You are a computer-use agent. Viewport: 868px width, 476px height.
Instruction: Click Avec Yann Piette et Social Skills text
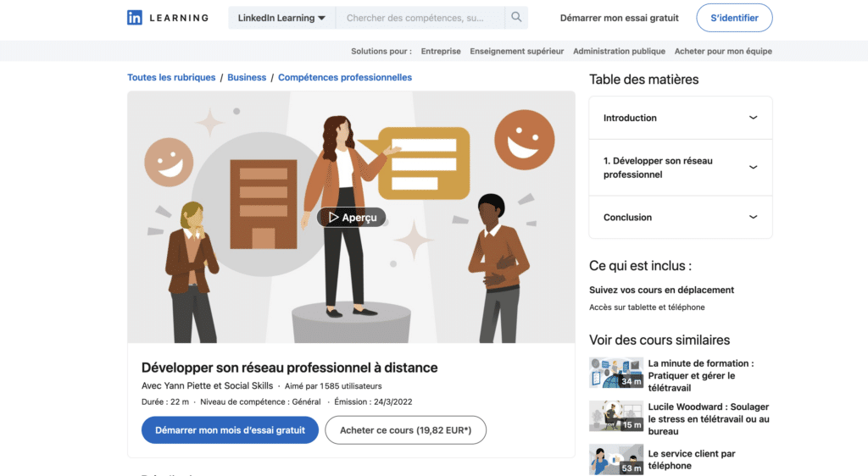click(207, 386)
